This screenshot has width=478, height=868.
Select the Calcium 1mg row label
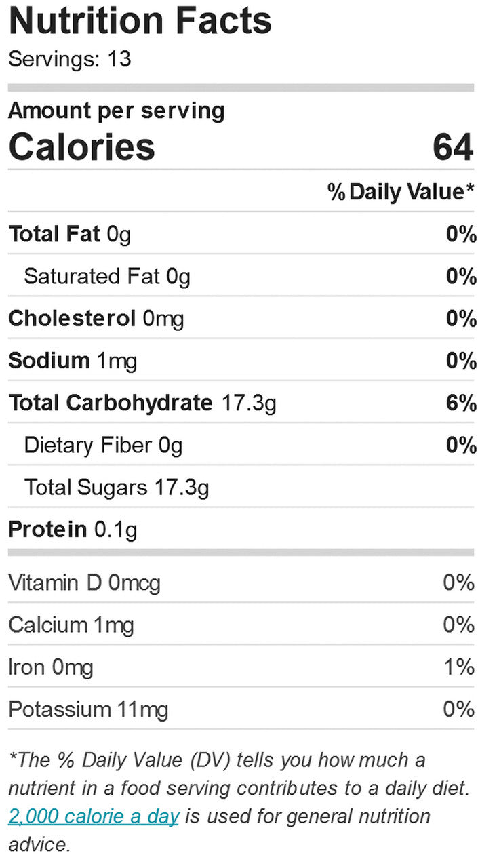click(71, 625)
